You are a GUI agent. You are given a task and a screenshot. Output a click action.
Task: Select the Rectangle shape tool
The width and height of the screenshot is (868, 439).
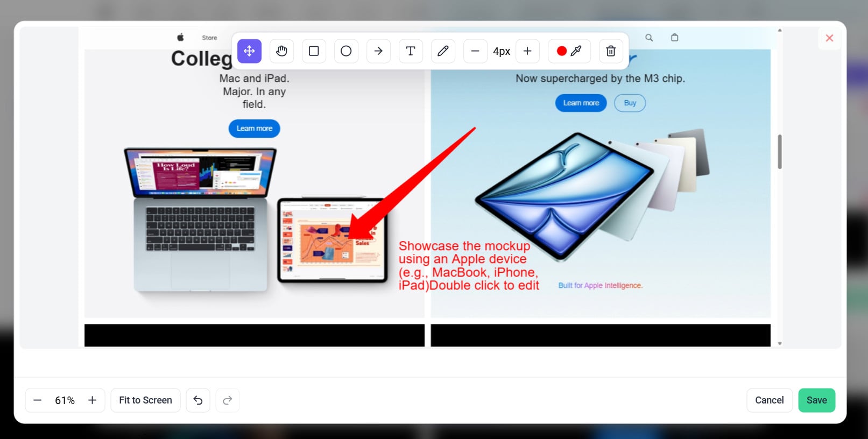point(314,51)
